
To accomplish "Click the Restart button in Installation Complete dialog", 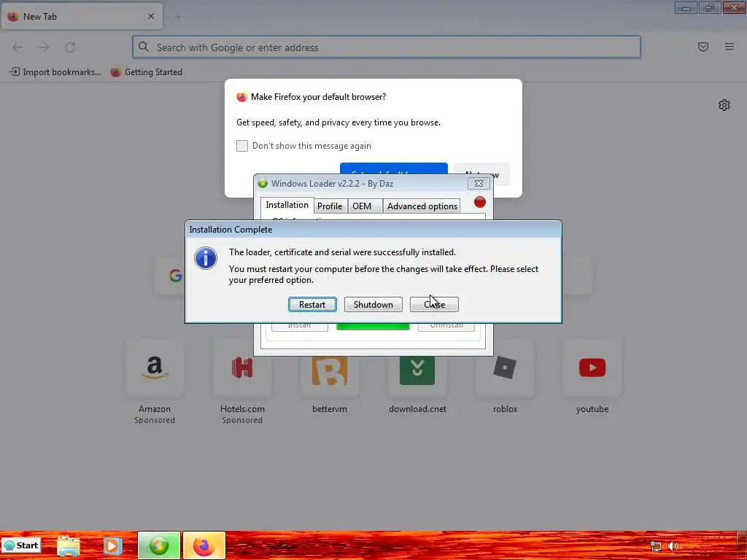I will point(312,304).
